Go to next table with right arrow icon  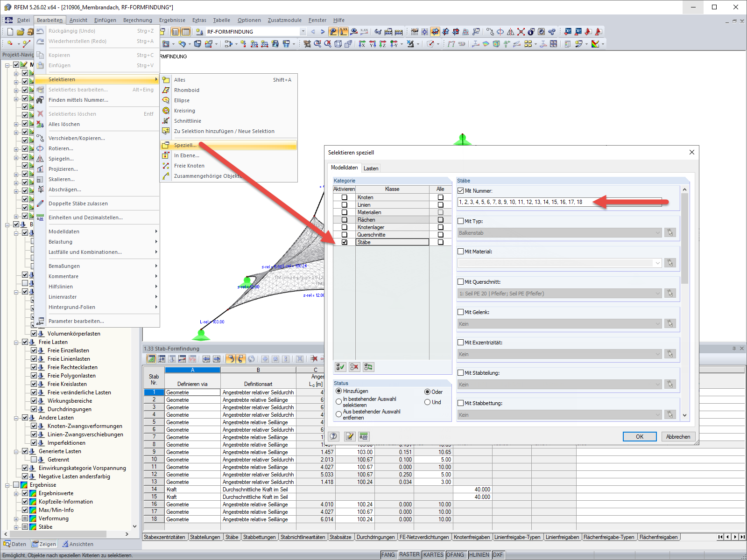(217, 359)
